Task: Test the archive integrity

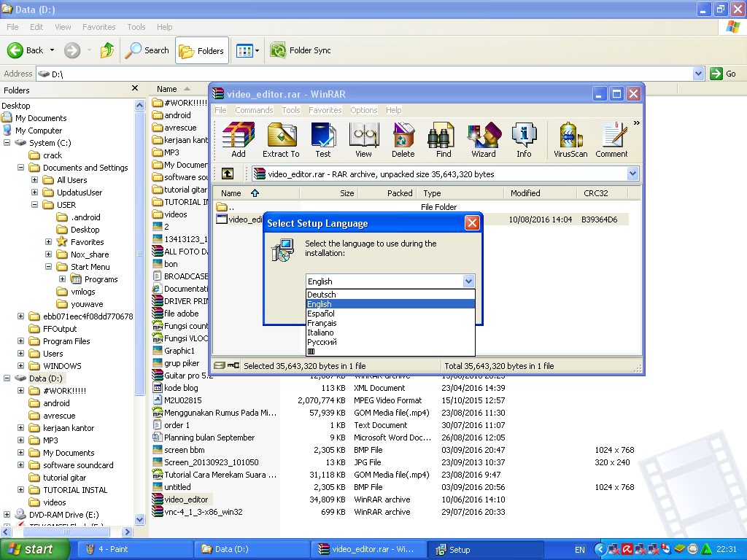Action: 323,139
